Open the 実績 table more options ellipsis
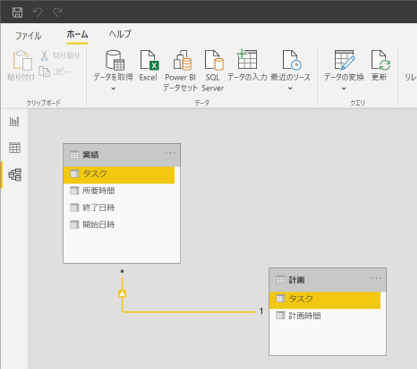 [170, 153]
